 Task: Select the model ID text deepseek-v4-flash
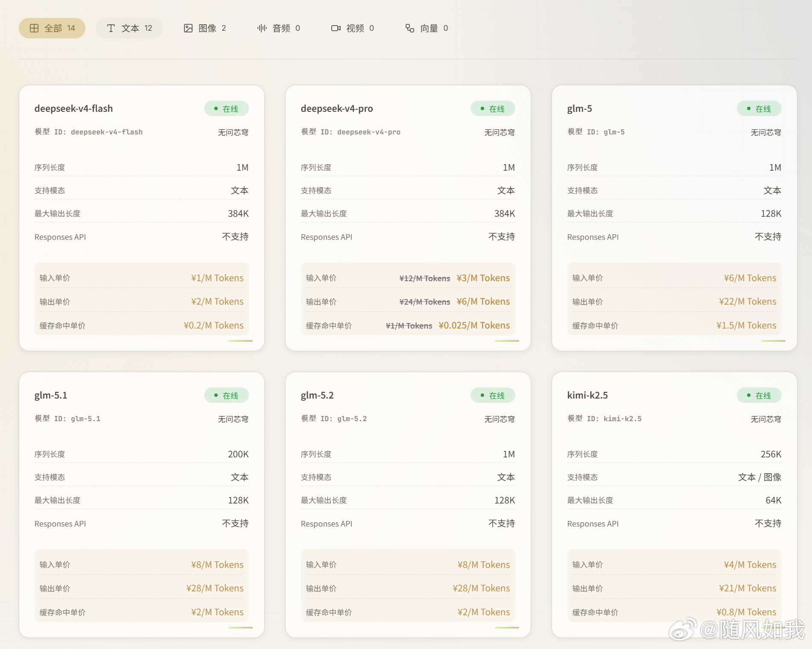(x=107, y=132)
